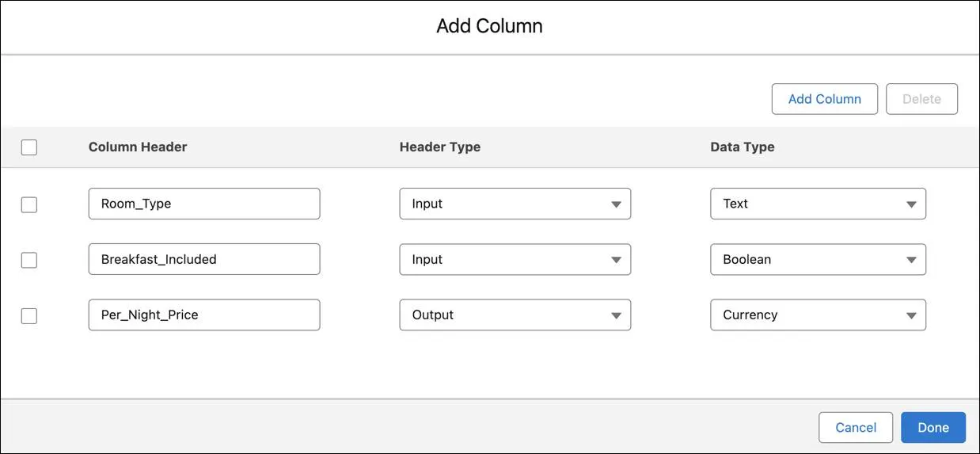Open Header Type dropdown for Breakfast_Included
Screen dimensions: 980x454
coord(515,259)
